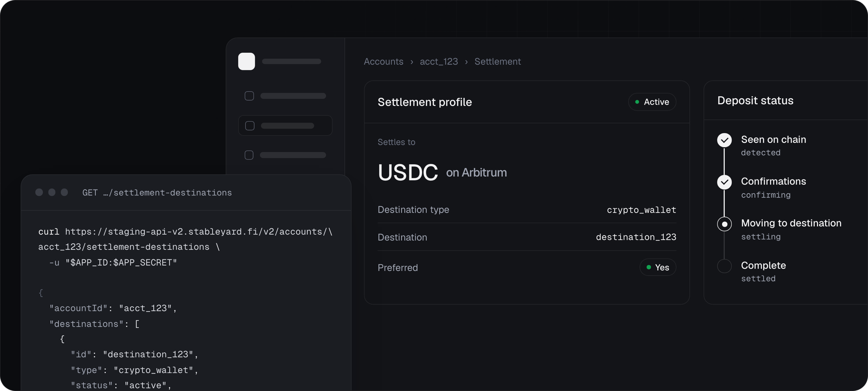Click the "type": "crypto_wallet" line
868x391 pixels.
135,370
